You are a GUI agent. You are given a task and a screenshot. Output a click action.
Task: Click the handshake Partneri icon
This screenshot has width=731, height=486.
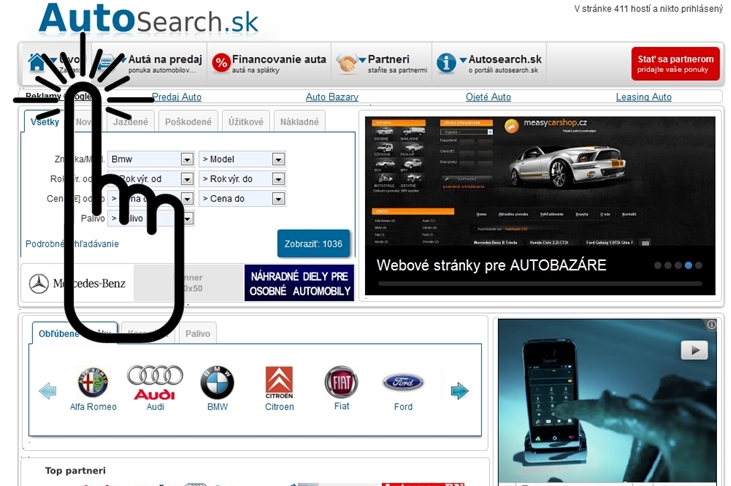pyautogui.click(x=346, y=64)
